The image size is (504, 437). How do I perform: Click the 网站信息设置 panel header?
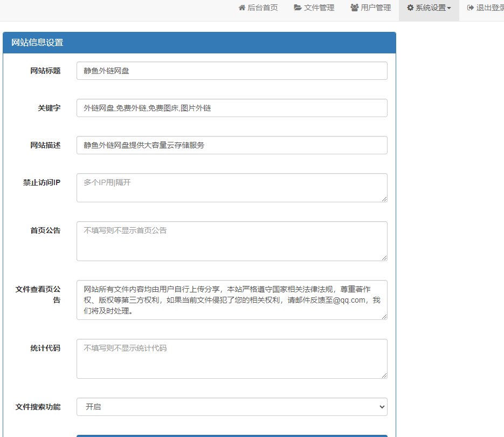coord(199,43)
